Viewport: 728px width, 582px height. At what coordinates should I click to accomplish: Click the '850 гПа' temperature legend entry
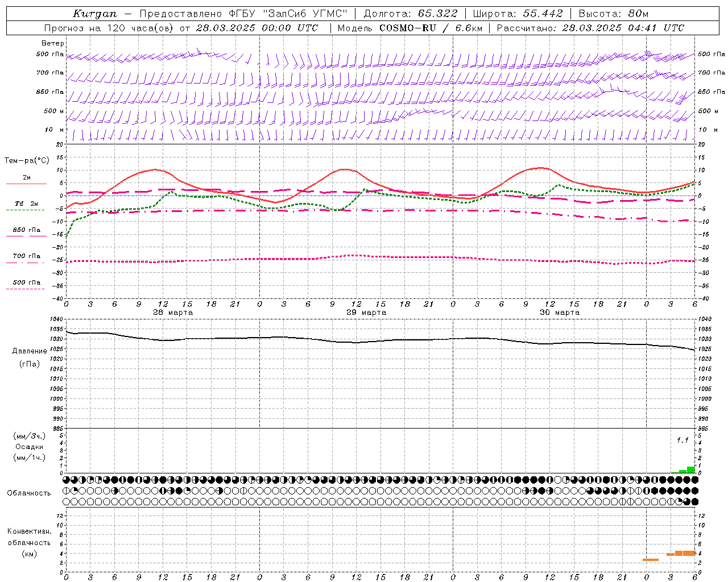coord(26,230)
